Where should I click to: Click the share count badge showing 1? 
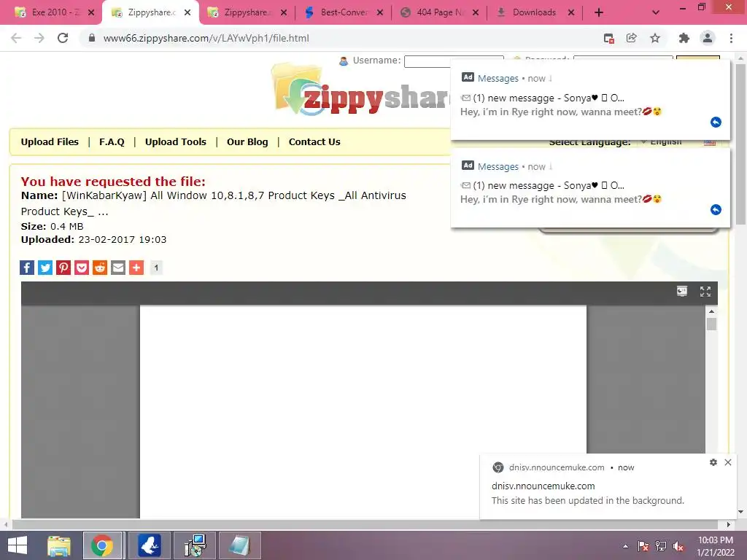point(156,268)
